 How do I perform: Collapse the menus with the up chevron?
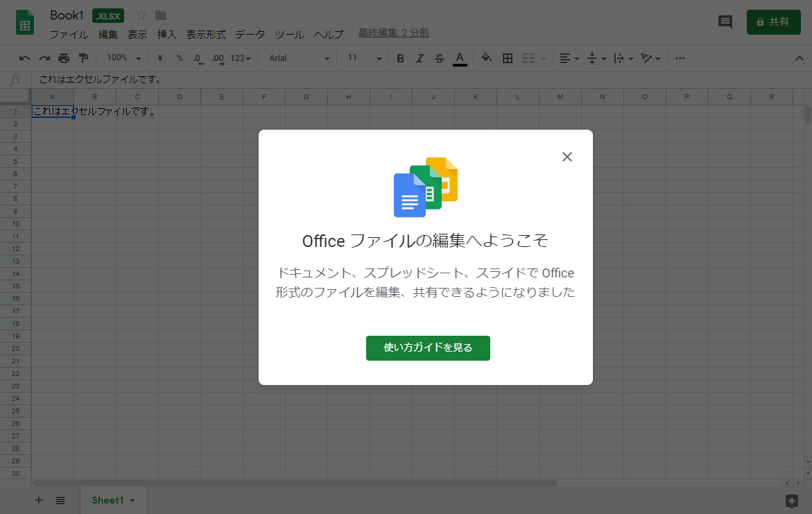pyautogui.click(x=800, y=58)
